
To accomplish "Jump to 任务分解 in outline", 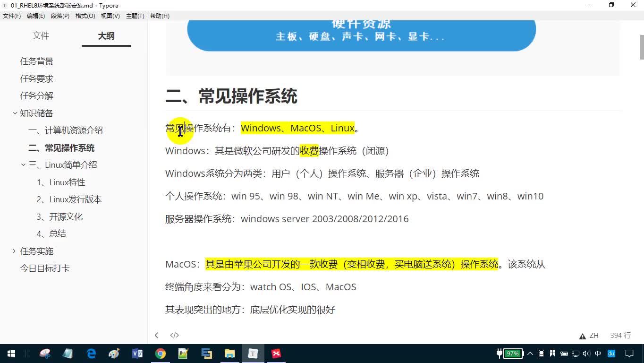I will 37,96.
